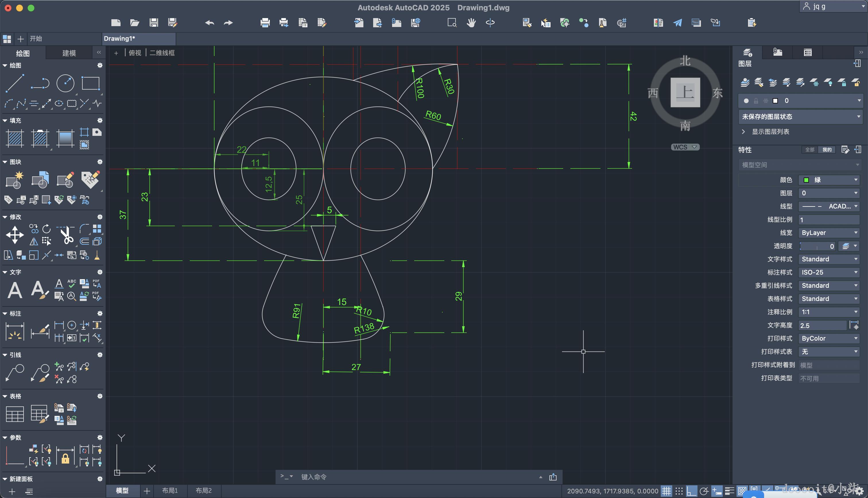Click the Rectangle drawing tool
The height and width of the screenshot is (498, 868).
tap(90, 83)
